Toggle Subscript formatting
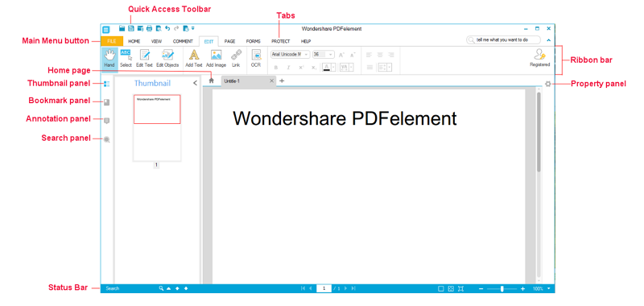Screen dimensions: 644x306 point(314,68)
